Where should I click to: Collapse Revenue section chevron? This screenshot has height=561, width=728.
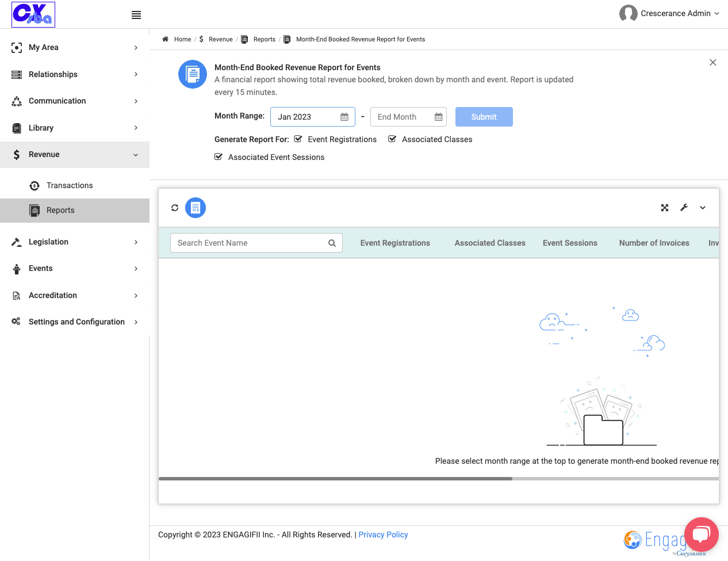point(136,155)
